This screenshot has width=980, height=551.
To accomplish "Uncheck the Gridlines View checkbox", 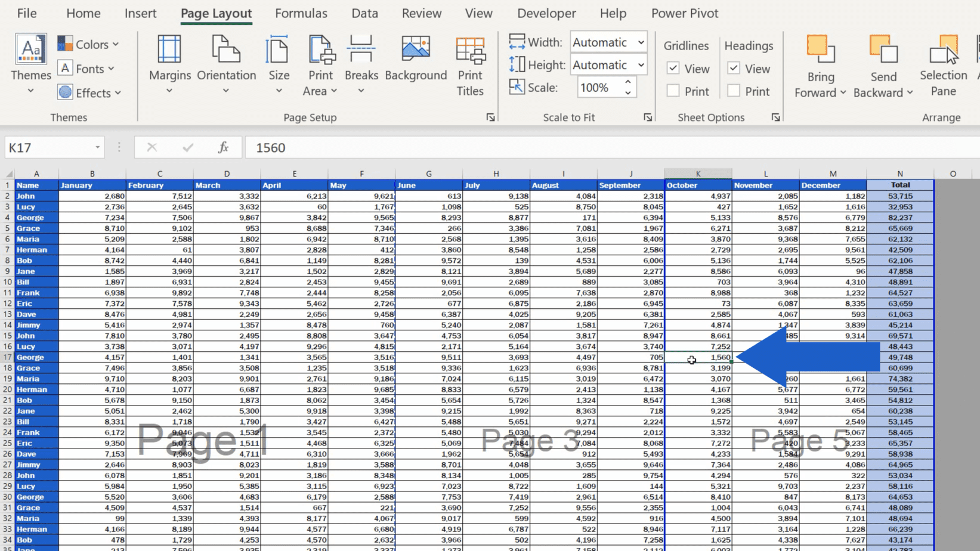I will [673, 69].
